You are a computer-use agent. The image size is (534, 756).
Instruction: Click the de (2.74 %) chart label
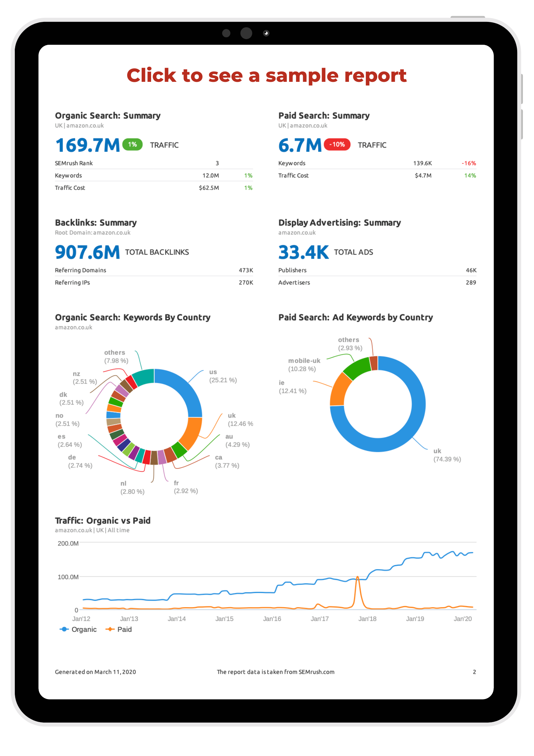click(80, 461)
